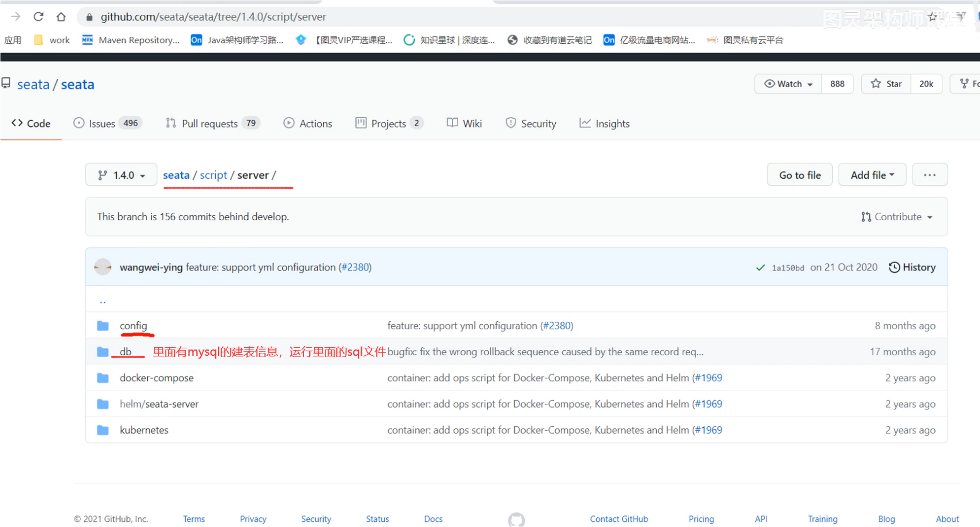
Task: Star the seata repository
Action: coord(886,84)
